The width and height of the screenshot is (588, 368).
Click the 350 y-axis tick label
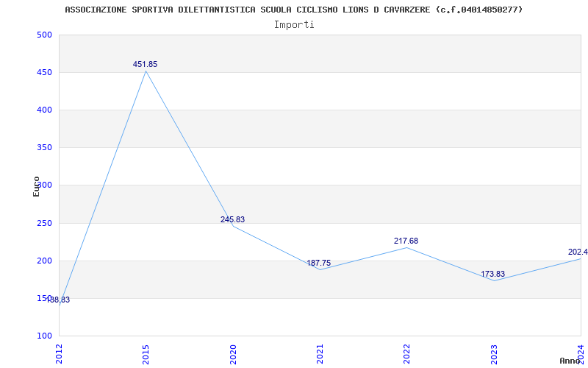[x=44, y=148]
